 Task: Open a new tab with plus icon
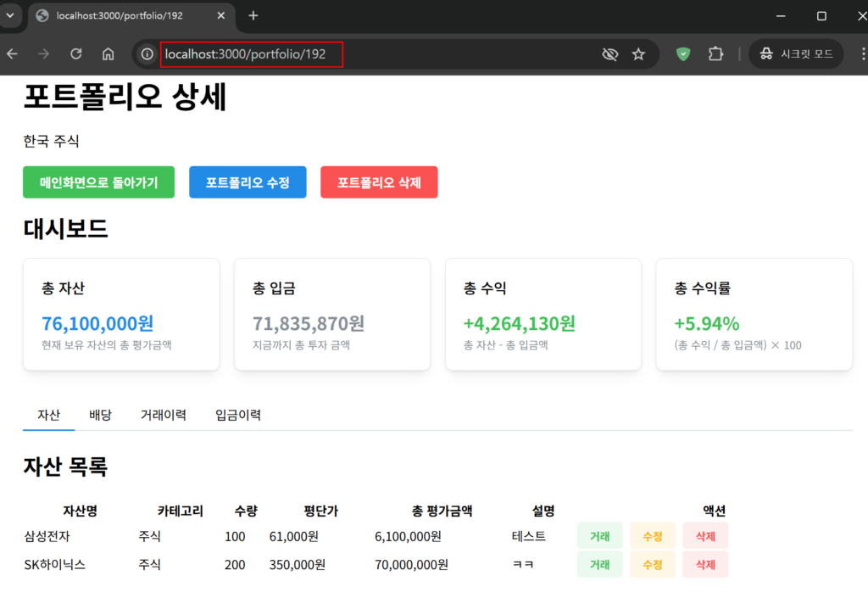click(x=253, y=16)
